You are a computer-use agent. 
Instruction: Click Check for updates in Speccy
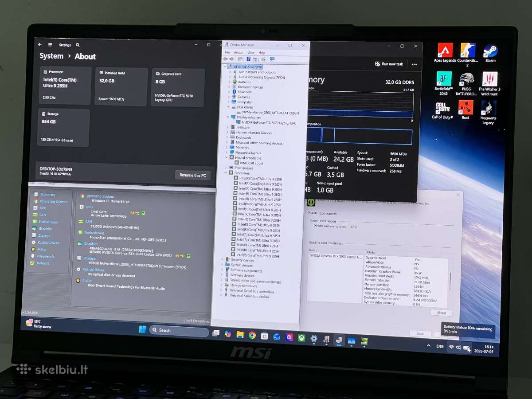(x=196, y=321)
